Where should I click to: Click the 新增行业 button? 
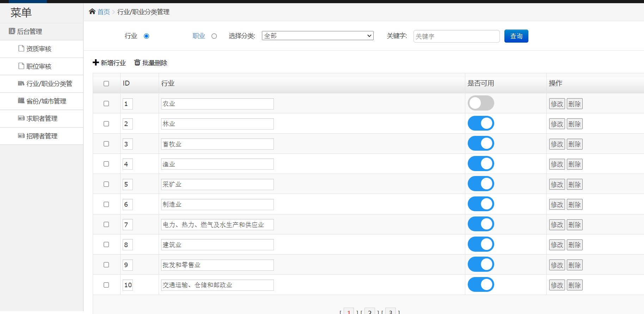(109, 63)
